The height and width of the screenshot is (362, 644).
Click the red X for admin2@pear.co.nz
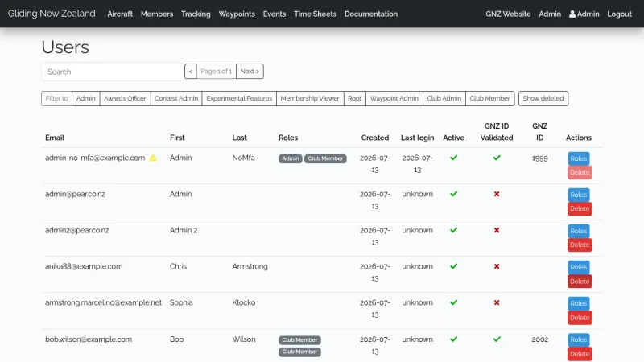(x=497, y=230)
